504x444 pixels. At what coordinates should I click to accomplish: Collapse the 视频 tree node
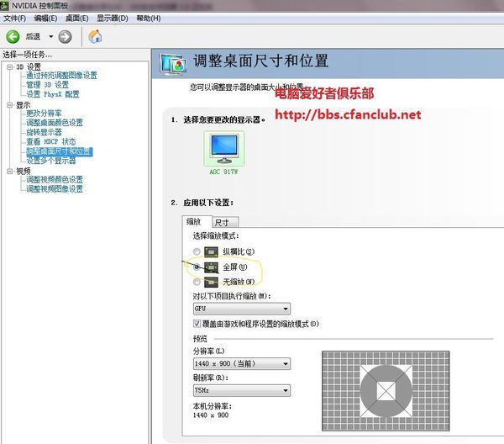click(10, 172)
